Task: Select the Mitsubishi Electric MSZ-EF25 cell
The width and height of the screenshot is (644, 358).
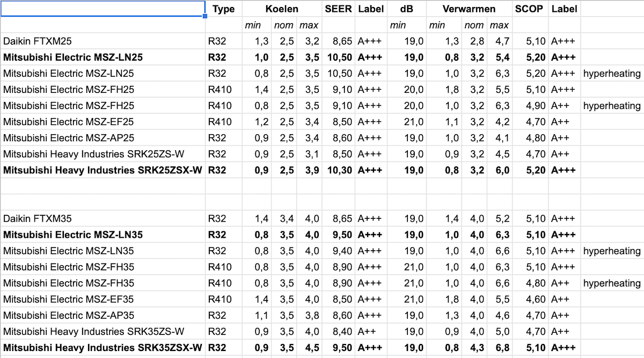Action: (103, 122)
